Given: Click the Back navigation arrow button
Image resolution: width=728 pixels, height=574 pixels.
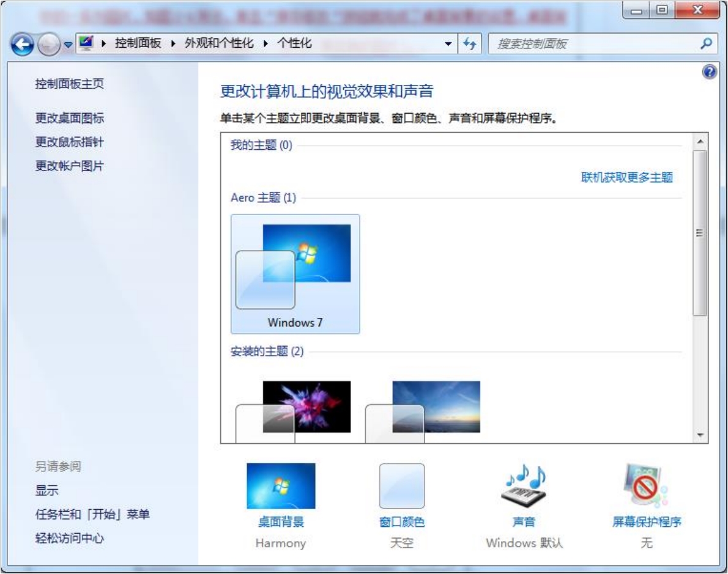Looking at the screenshot, I should 22,45.
